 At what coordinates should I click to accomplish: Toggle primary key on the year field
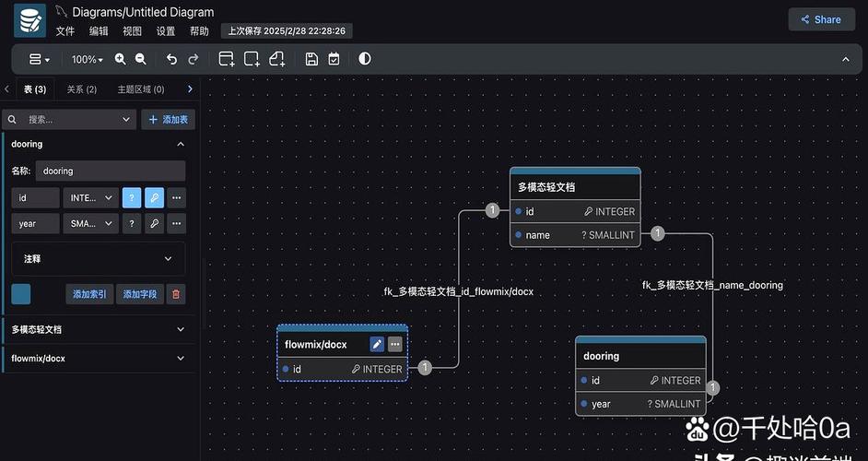tap(154, 223)
